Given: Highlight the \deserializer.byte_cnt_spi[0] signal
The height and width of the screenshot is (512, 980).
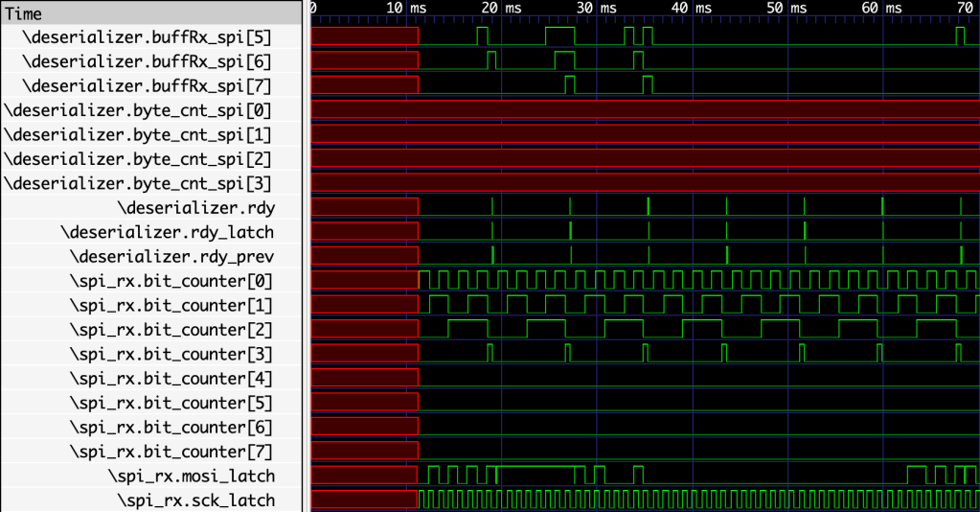Looking at the screenshot, I should [138, 110].
